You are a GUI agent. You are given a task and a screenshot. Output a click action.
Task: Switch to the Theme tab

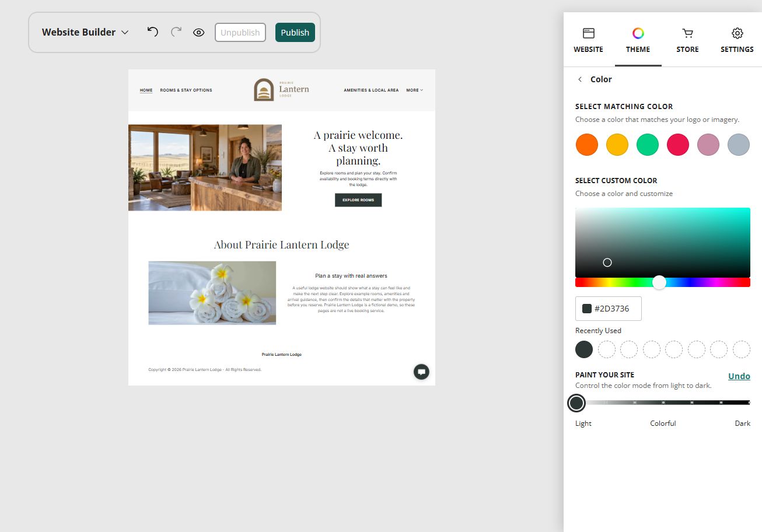638,40
